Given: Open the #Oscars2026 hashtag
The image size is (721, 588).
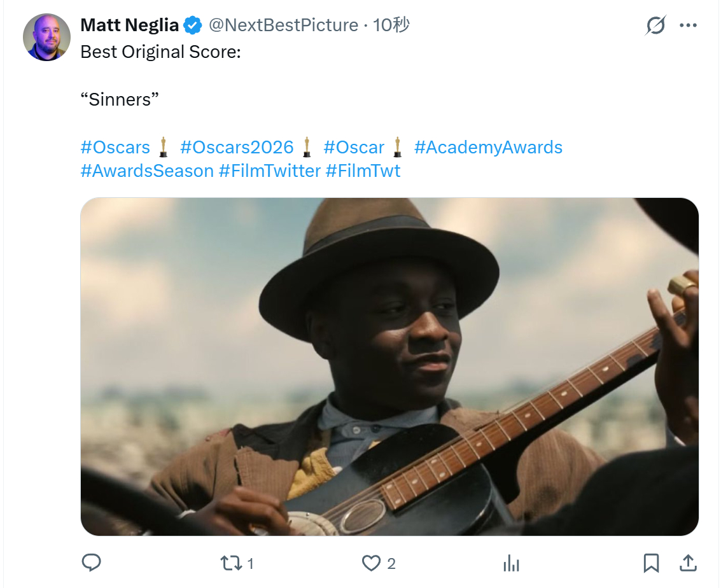Looking at the screenshot, I should (237, 148).
